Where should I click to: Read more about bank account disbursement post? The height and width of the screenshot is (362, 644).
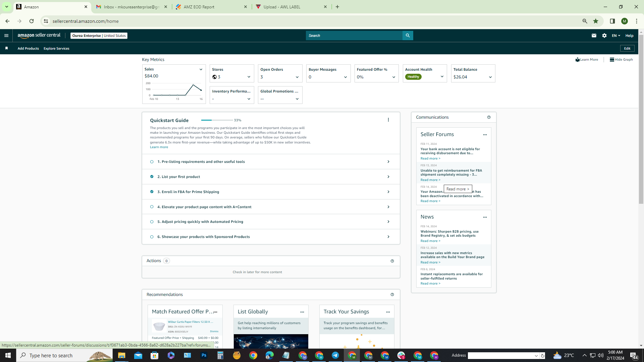click(430, 159)
